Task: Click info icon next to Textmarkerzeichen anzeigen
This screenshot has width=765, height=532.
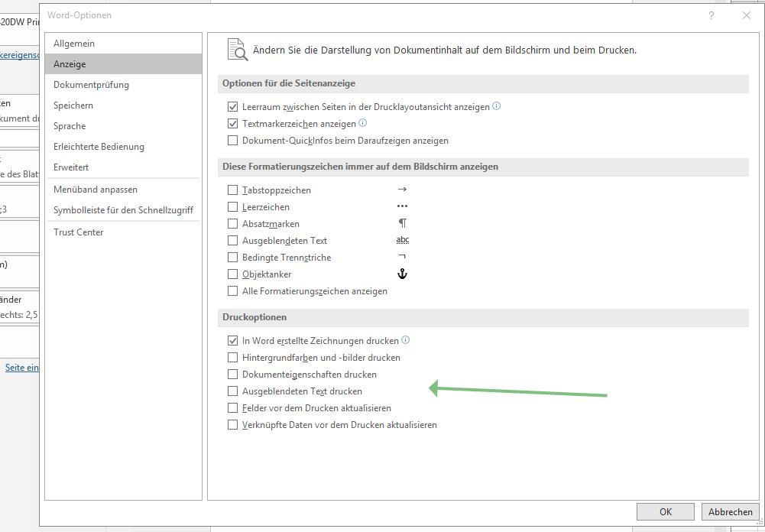Action: [x=363, y=123]
